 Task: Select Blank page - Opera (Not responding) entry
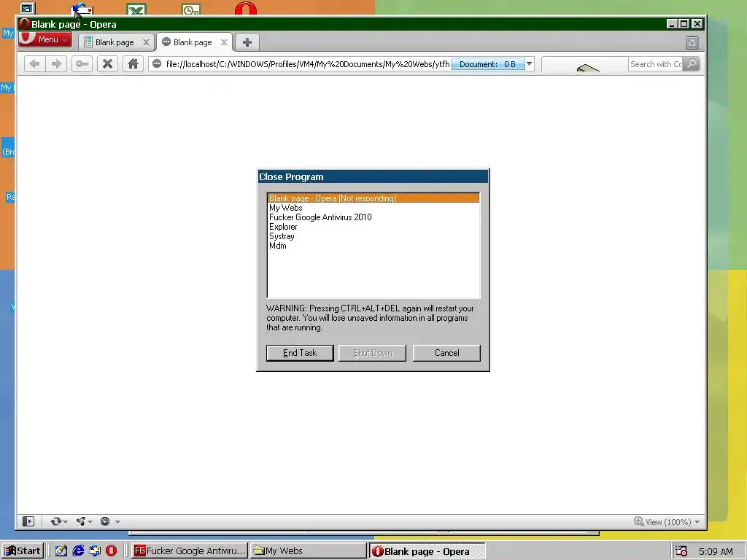[x=373, y=198]
